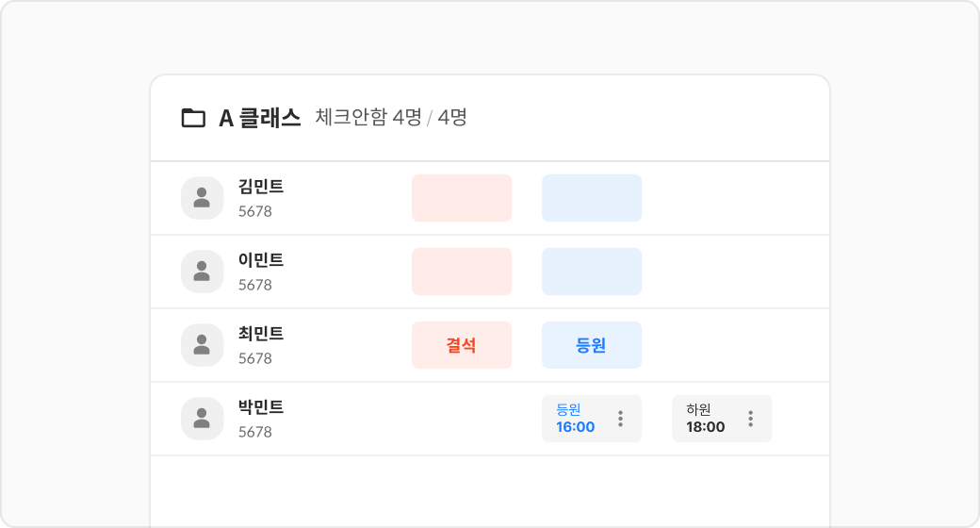The height and width of the screenshot is (528, 980).
Task: Click the A 클래스 class title
Action: (x=259, y=118)
